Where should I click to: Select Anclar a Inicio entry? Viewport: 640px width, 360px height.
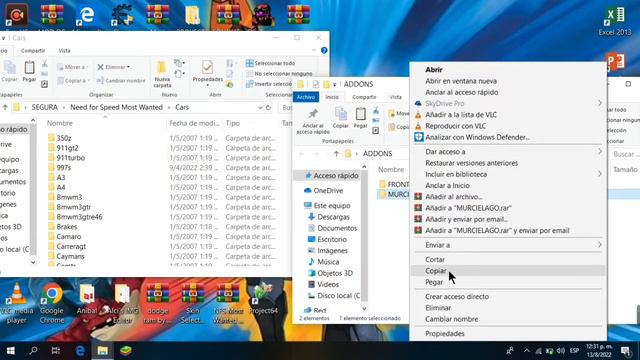pos(447,185)
